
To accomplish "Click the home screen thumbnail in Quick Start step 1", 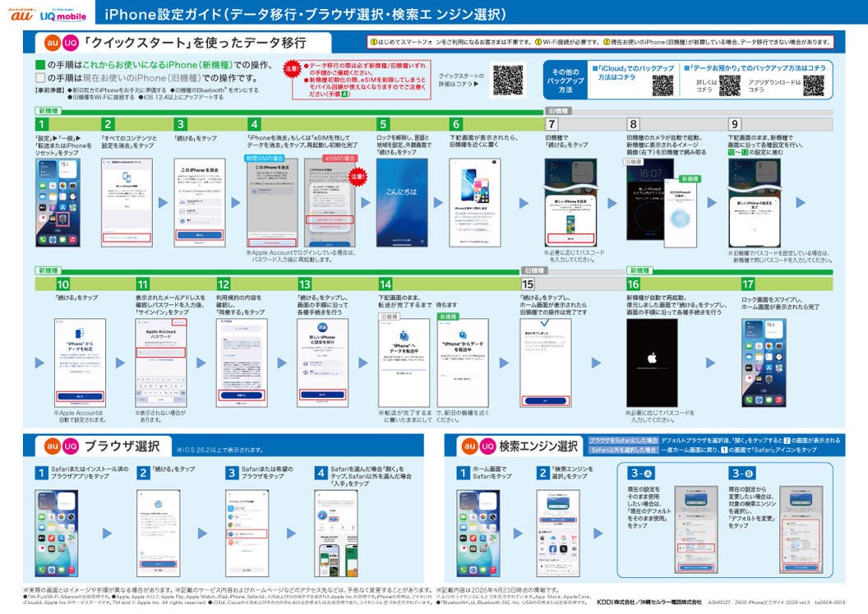I will [x=58, y=203].
